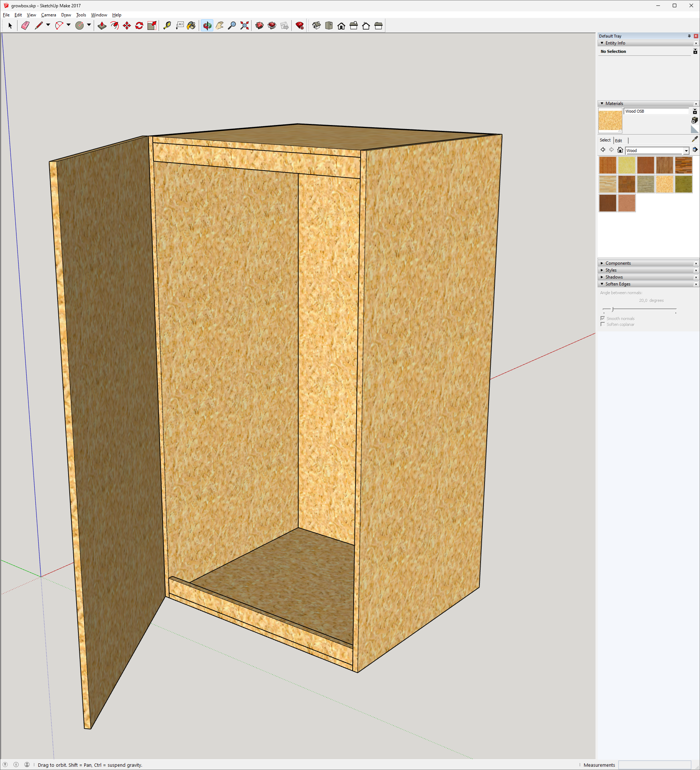Choose the Tape Measure tool
700x770 pixels.
click(x=167, y=26)
